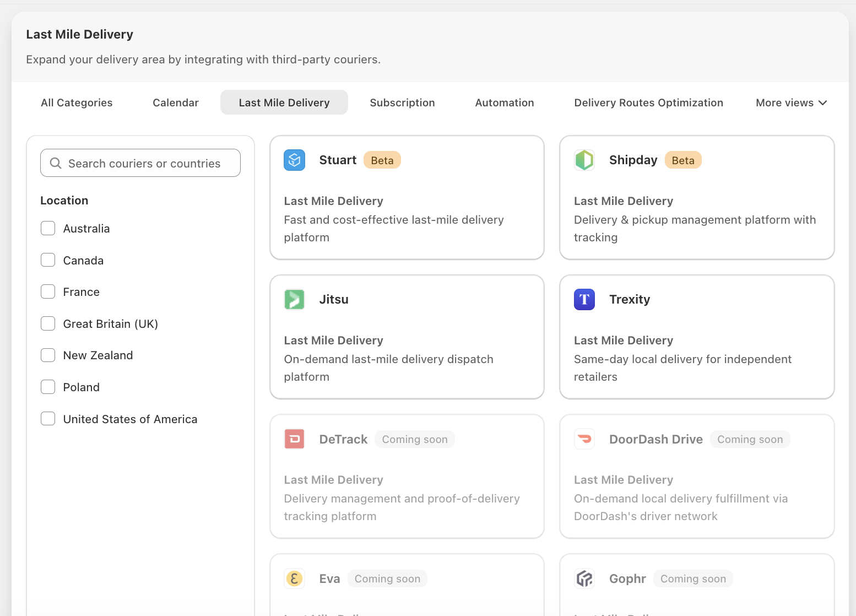Click the DoorDash Drive card title

click(x=656, y=439)
